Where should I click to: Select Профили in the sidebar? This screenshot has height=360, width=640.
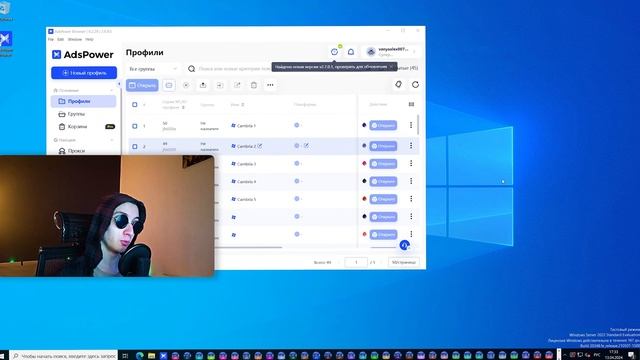tap(84, 101)
